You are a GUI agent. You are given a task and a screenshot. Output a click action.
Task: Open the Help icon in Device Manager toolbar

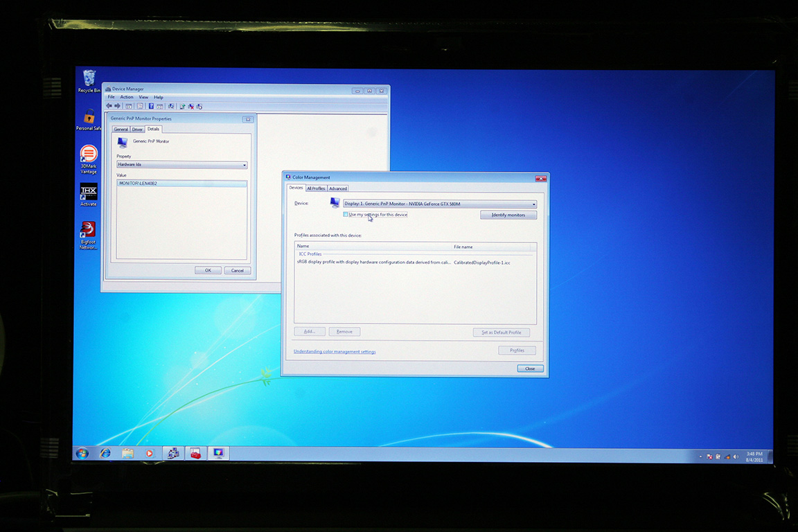click(x=151, y=107)
